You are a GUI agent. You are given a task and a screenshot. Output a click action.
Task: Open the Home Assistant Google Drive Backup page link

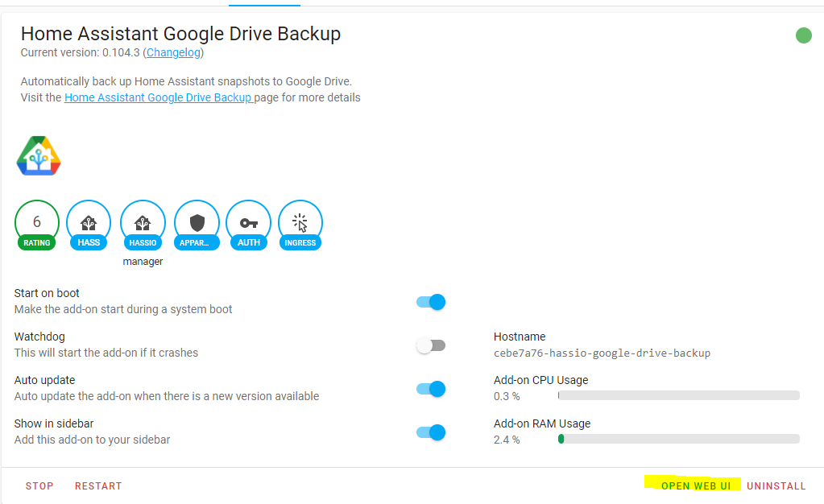[x=159, y=97]
